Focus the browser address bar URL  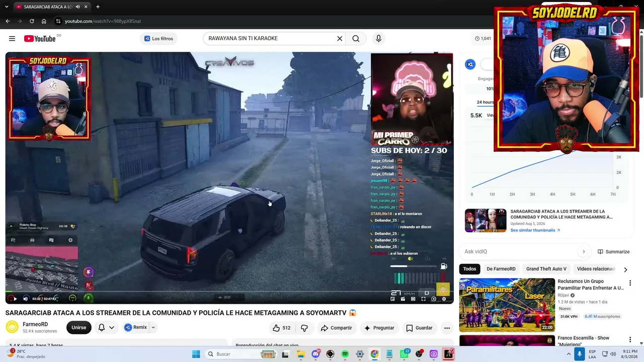tap(103, 21)
